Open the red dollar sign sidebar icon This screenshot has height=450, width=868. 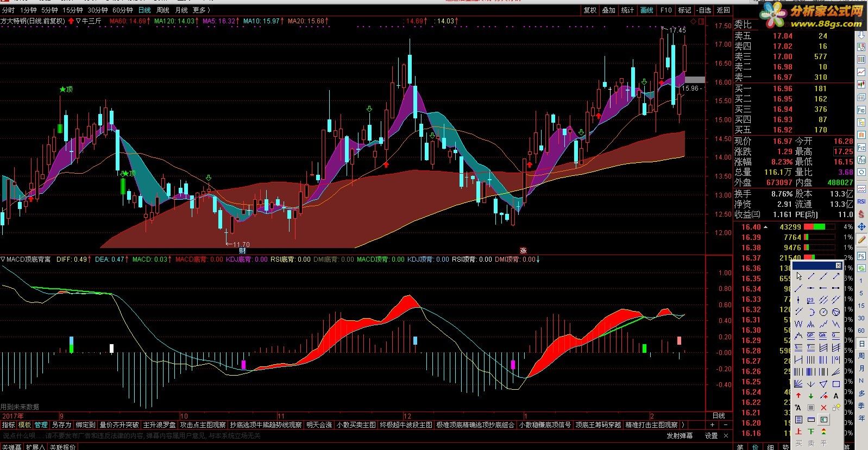(x=861, y=214)
